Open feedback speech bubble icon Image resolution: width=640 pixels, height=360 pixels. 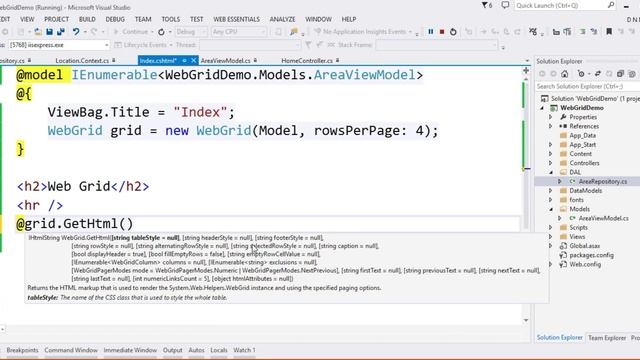tap(505, 5)
